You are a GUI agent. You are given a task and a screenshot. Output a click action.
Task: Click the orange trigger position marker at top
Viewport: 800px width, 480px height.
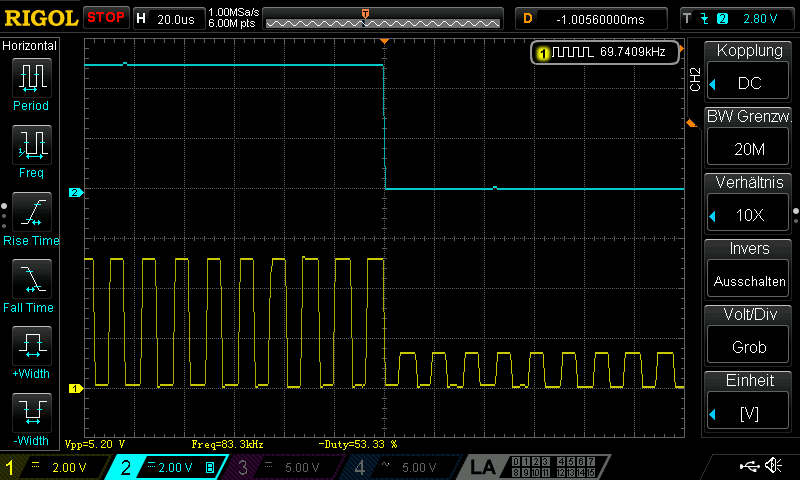(x=385, y=41)
